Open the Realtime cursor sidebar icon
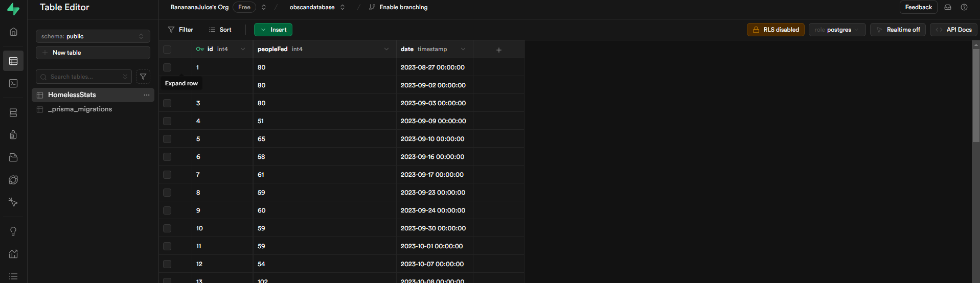Screen dimensions: 980x283 point(13,202)
